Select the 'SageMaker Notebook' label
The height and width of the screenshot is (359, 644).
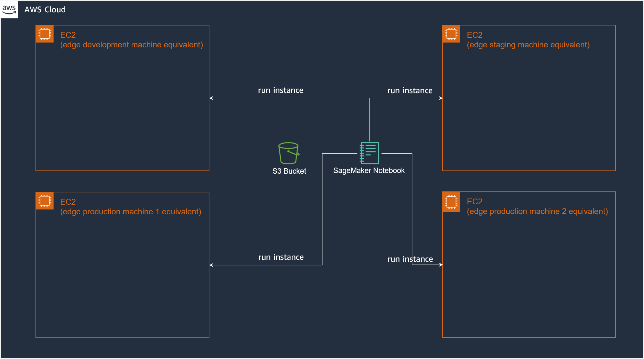pyautogui.click(x=369, y=170)
